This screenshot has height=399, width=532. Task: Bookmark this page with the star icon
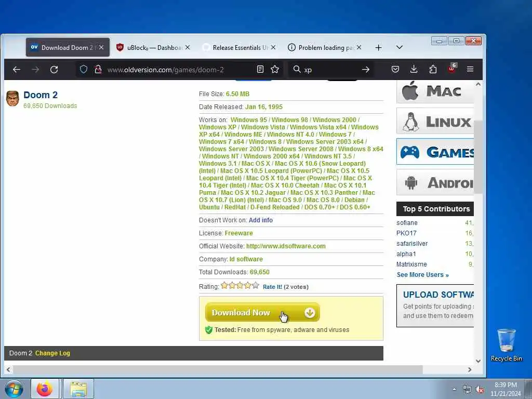pyautogui.click(x=275, y=70)
